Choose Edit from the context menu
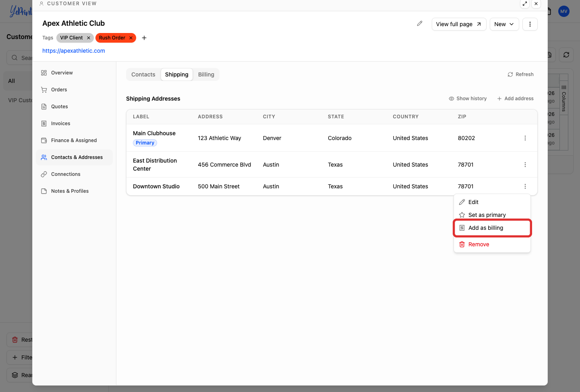This screenshot has width=580, height=392. [492, 202]
